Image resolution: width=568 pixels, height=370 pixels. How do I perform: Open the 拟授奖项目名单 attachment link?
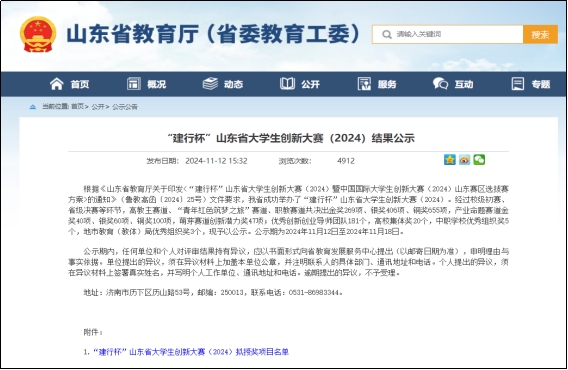(x=191, y=352)
